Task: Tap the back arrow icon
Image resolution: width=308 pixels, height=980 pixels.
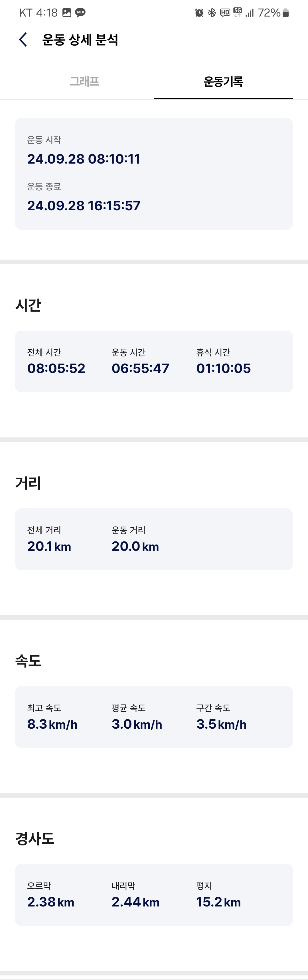Action: coord(23,40)
